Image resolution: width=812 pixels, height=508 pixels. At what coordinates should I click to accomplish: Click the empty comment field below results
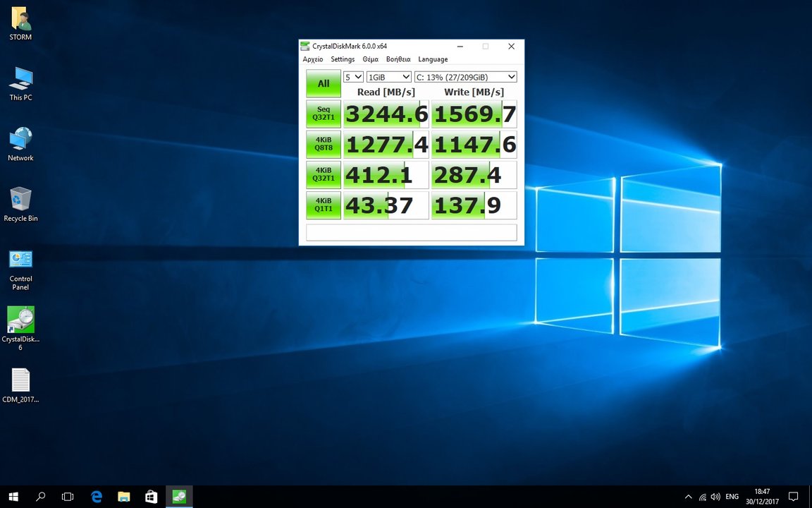pyautogui.click(x=411, y=232)
